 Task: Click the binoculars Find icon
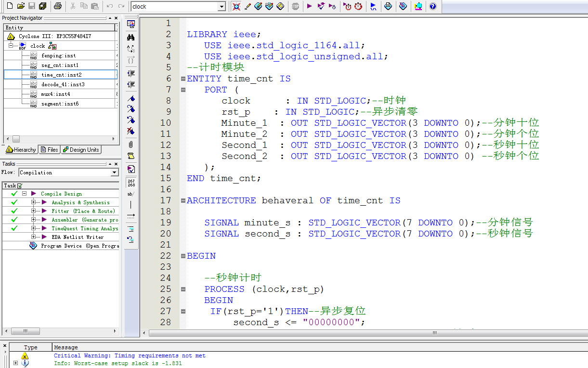pos(131,37)
